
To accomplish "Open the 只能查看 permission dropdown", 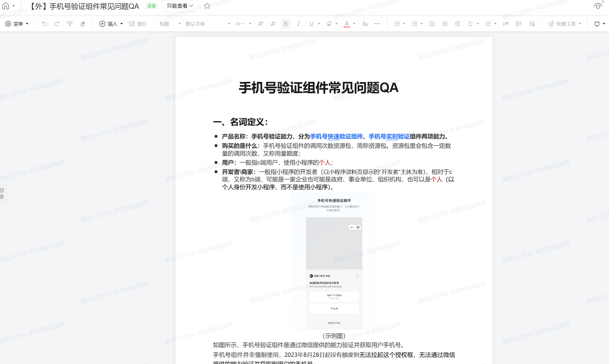I will tap(180, 6).
